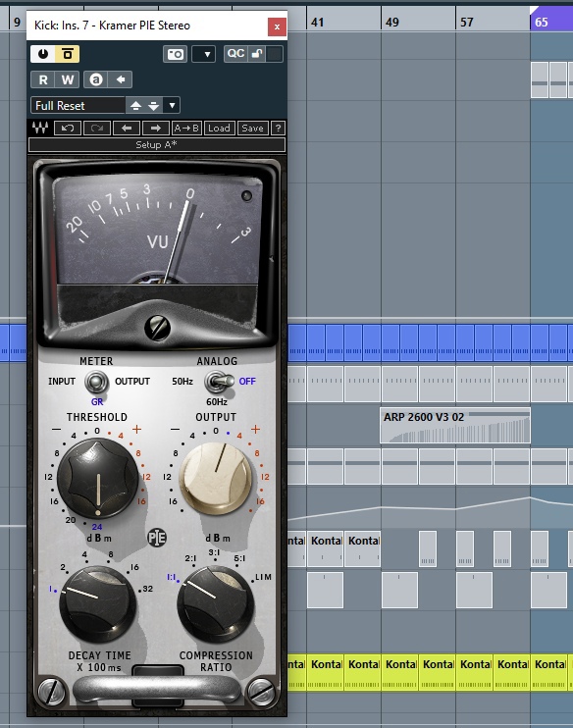Click the 1:1 ratio label
The width and height of the screenshot is (573, 728).
click(172, 577)
